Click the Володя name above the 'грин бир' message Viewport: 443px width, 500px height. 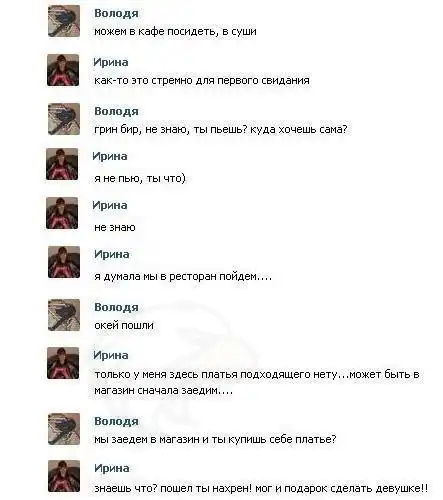116,111
